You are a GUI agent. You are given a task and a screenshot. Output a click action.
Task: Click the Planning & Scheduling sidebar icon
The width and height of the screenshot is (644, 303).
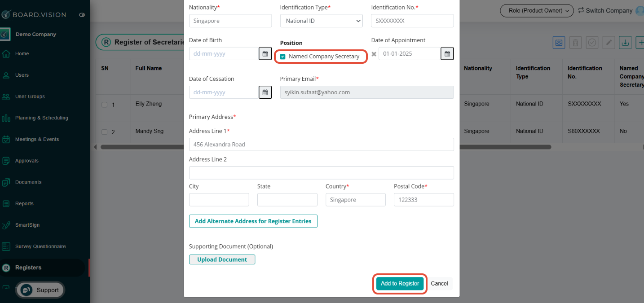(x=6, y=118)
